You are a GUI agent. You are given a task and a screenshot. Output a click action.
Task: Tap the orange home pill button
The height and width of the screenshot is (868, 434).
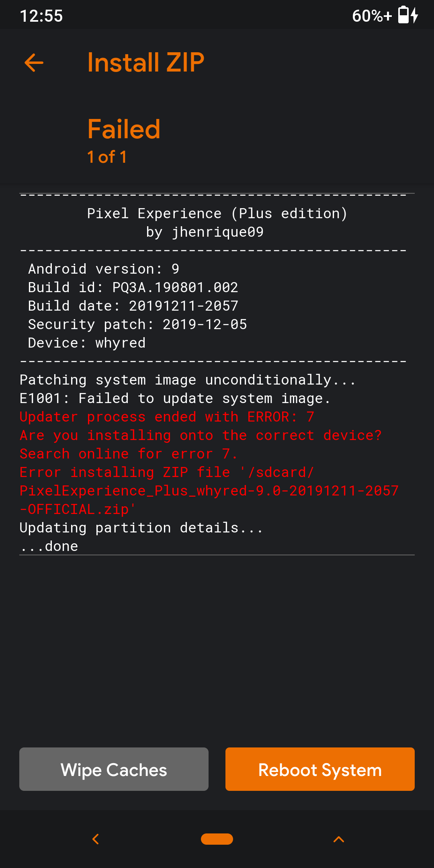pos(217,839)
